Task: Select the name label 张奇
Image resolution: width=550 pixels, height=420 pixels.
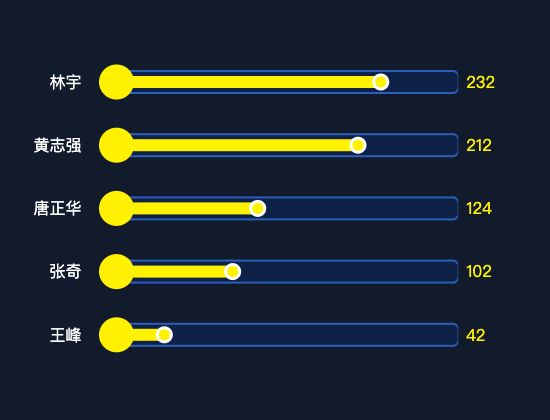Action: coord(66,272)
